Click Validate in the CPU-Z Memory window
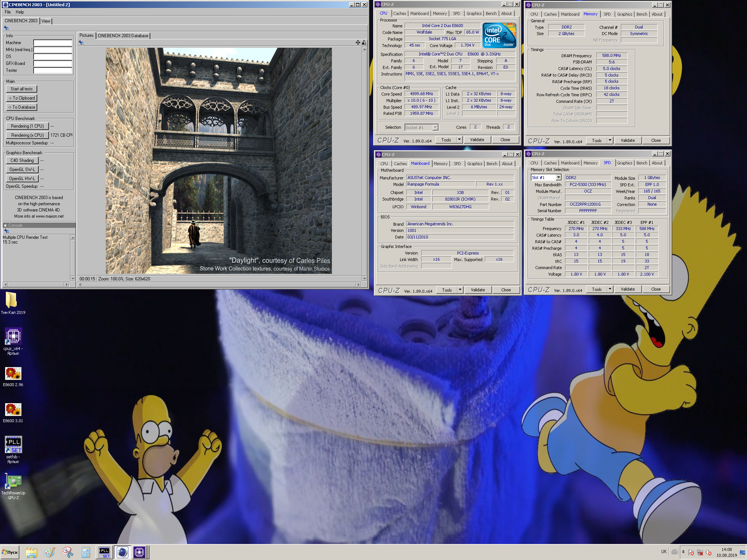The width and height of the screenshot is (747, 560). pos(628,140)
